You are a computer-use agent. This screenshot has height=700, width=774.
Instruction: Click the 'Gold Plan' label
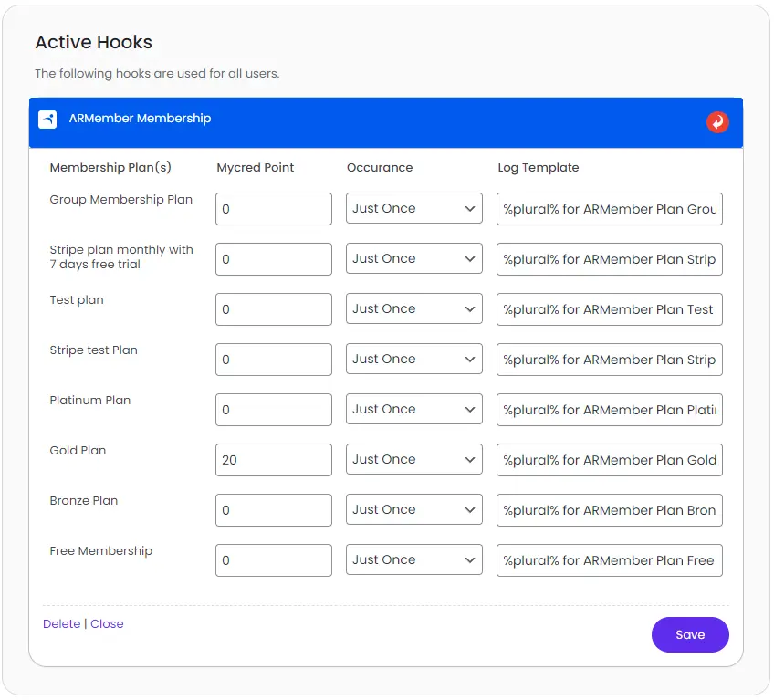(x=78, y=451)
